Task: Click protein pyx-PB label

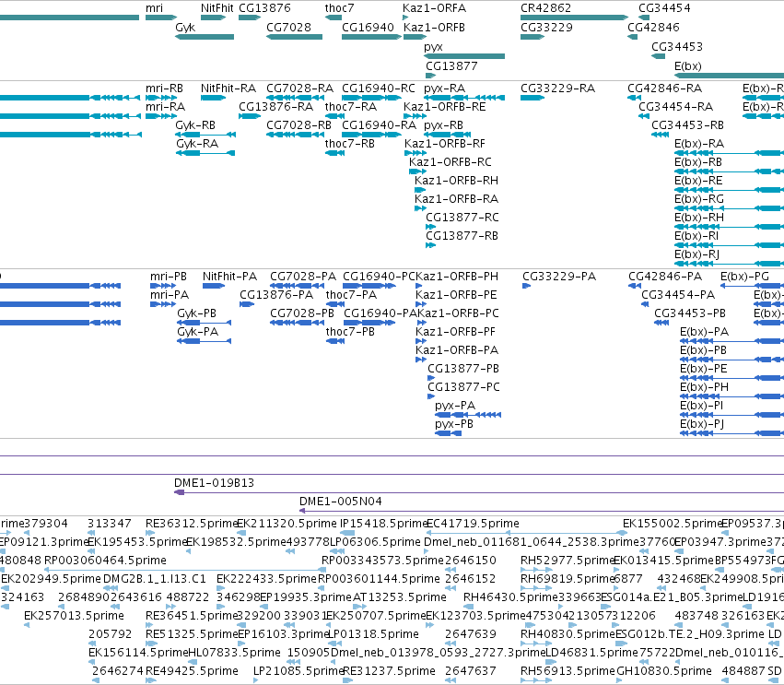Action: tap(454, 424)
